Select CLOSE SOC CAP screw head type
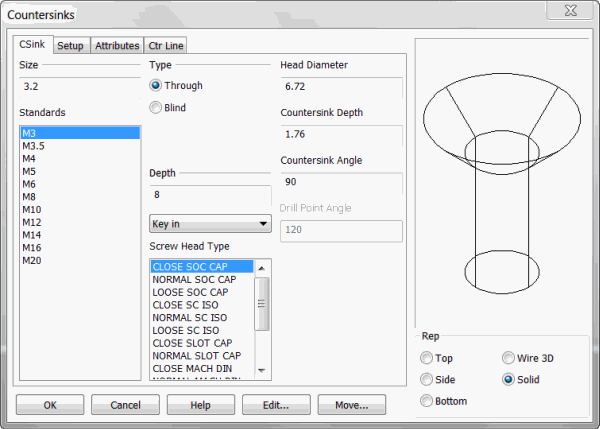 click(x=202, y=267)
